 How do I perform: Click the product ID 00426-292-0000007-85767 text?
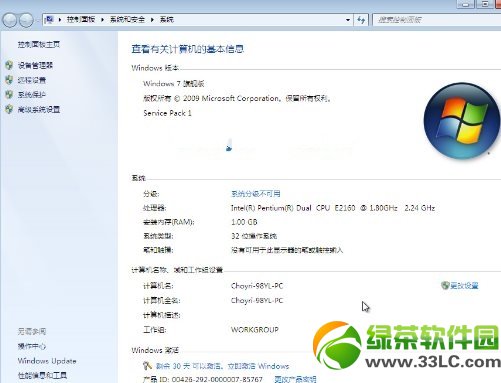coord(203,379)
